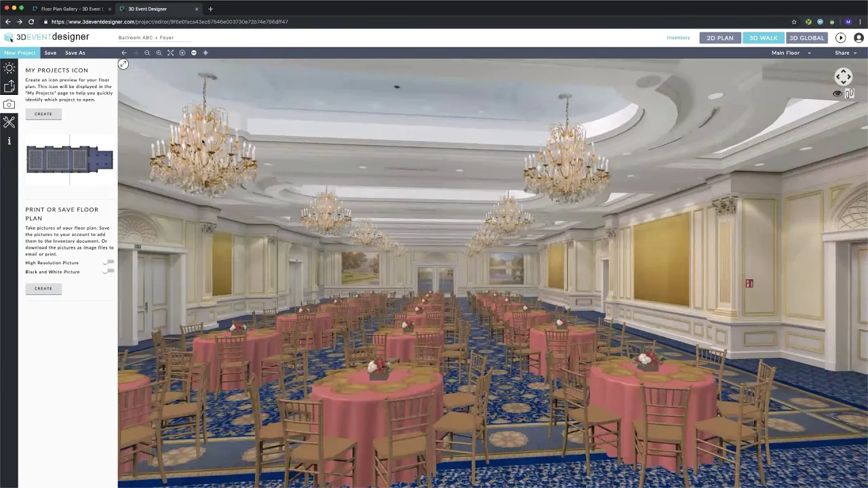Switch to the 3D WALK view
The image size is (868, 488).
[764, 38]
